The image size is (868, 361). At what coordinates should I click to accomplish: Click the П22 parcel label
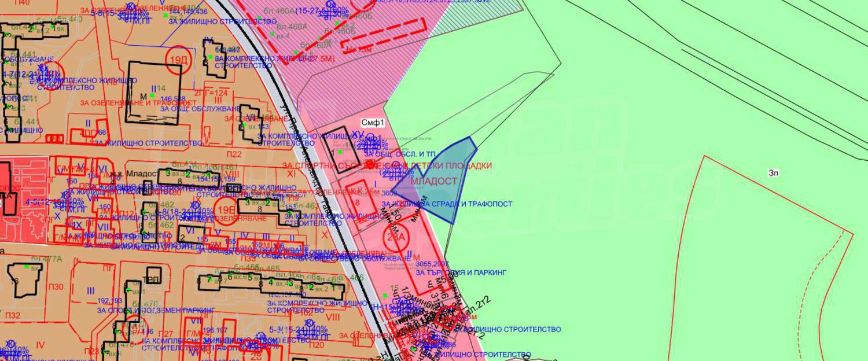coord(234,154)
